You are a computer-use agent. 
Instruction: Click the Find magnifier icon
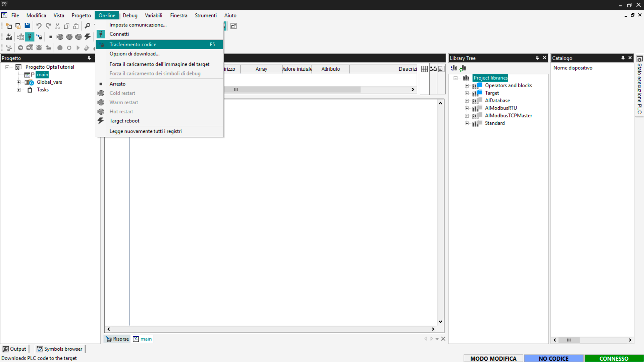pyautogui.click(x=88, y=26)
